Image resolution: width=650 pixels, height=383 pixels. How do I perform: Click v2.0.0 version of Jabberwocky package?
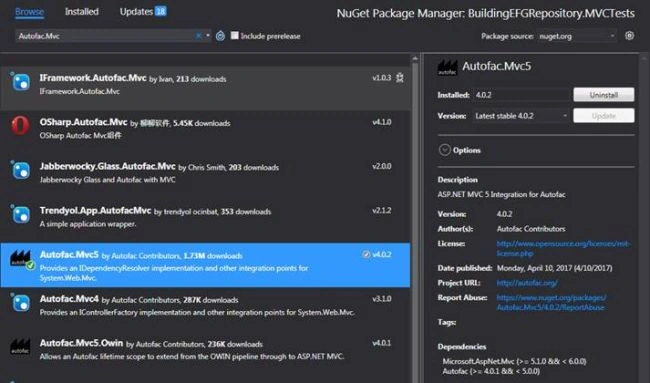point(381,166)
